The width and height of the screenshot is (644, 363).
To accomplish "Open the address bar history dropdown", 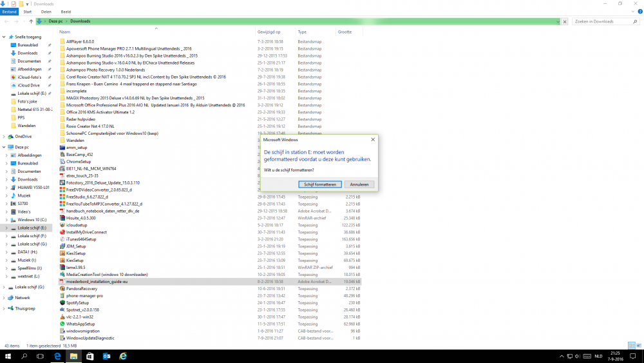I will (558, 21).
